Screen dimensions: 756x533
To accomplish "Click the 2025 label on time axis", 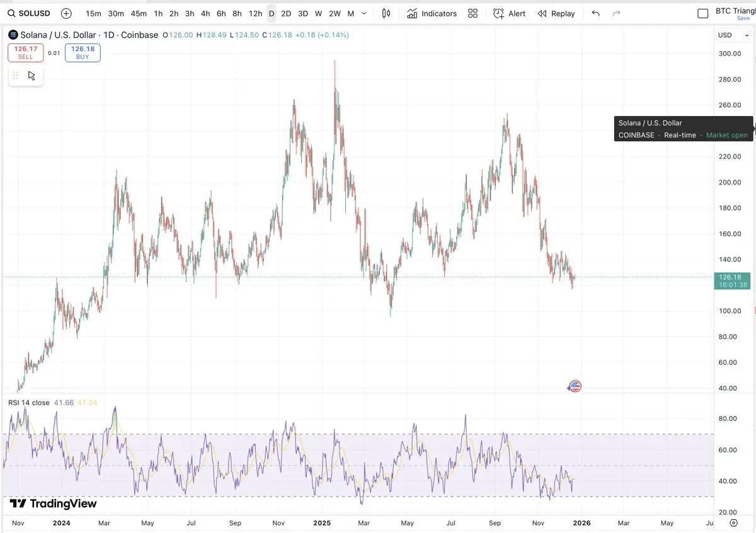I will click(x=322, y=523).
